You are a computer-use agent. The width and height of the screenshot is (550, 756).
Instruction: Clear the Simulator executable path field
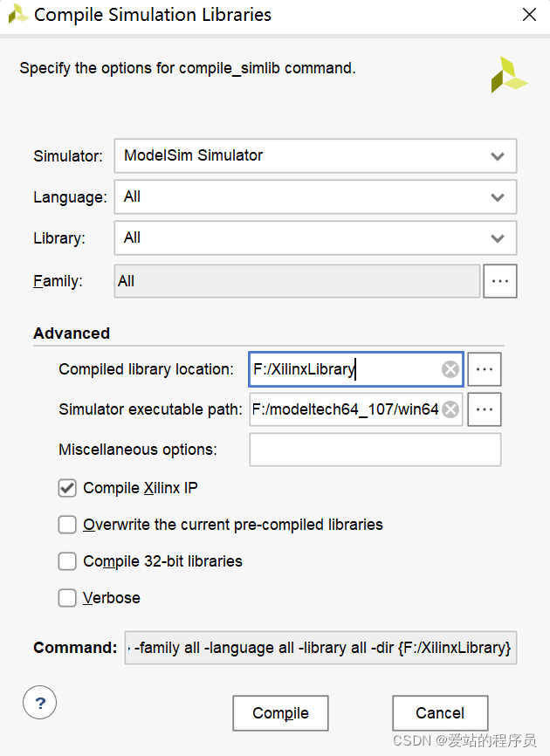point(450,409)
